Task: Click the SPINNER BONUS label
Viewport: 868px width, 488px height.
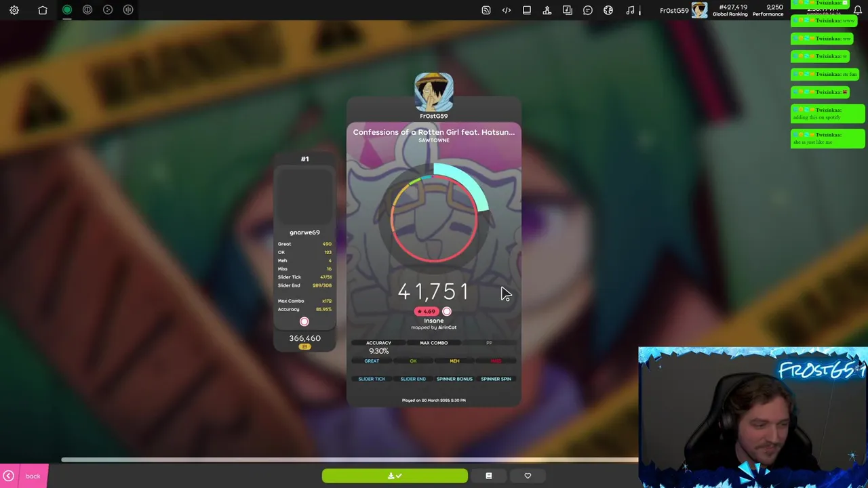Action: point(454,379)
